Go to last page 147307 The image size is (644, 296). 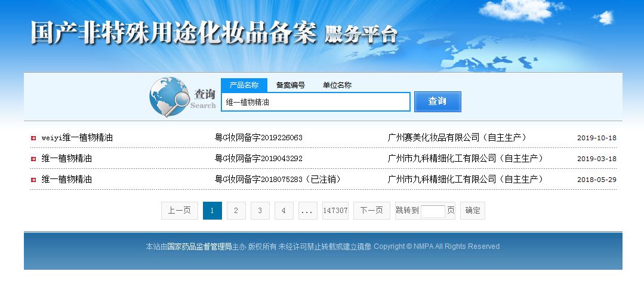[335, 211]
